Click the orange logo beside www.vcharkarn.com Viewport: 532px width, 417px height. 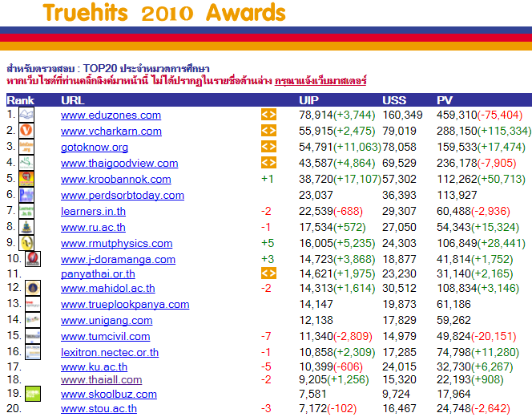point(26,131)
